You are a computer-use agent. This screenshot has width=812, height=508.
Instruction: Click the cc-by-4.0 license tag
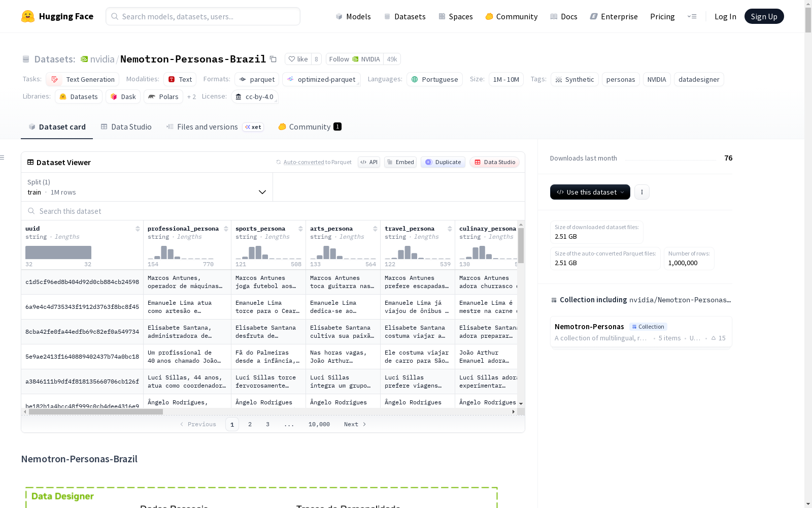click(255, 97)
